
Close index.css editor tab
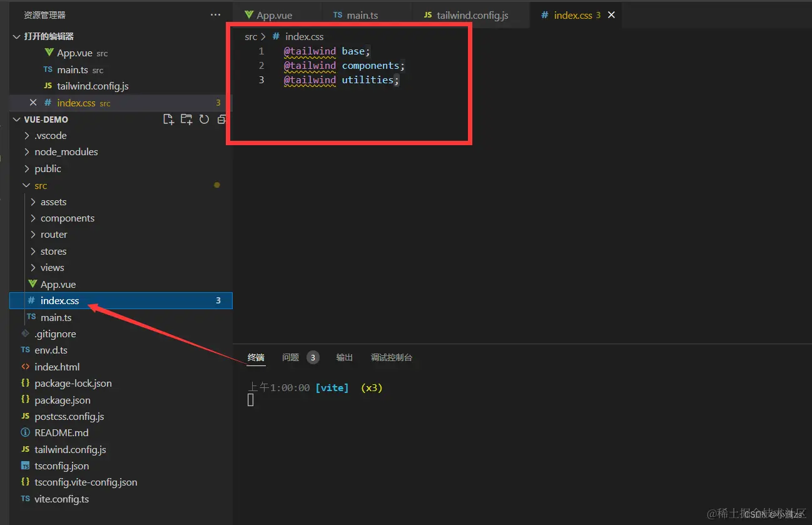(611, 14)
